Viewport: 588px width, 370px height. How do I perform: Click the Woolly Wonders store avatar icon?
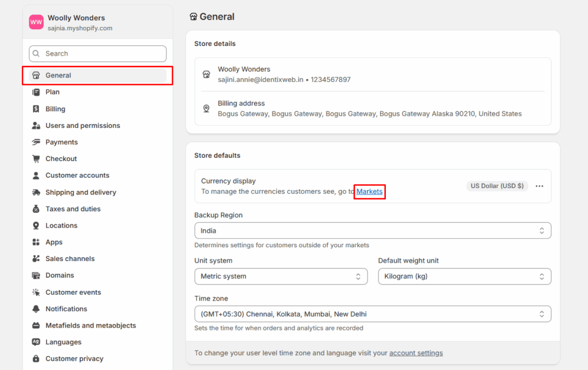pyautogui.click(x=36, y=22)
